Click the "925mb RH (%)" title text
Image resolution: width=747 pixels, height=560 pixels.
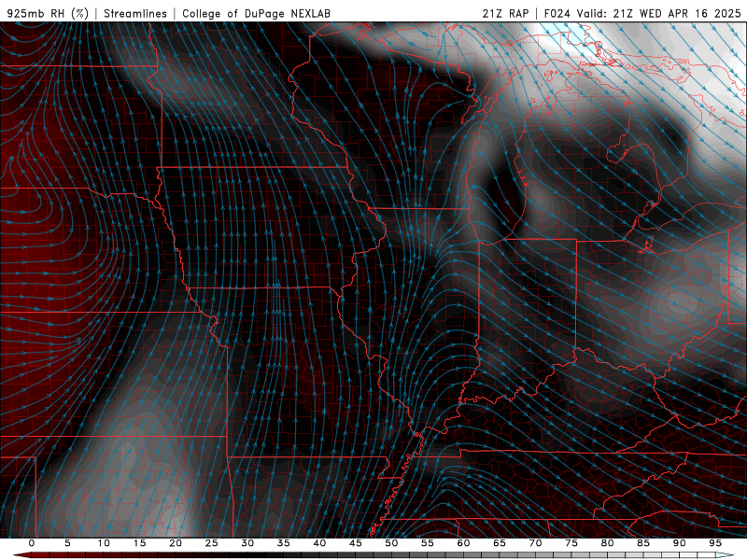tap(48, 13)
